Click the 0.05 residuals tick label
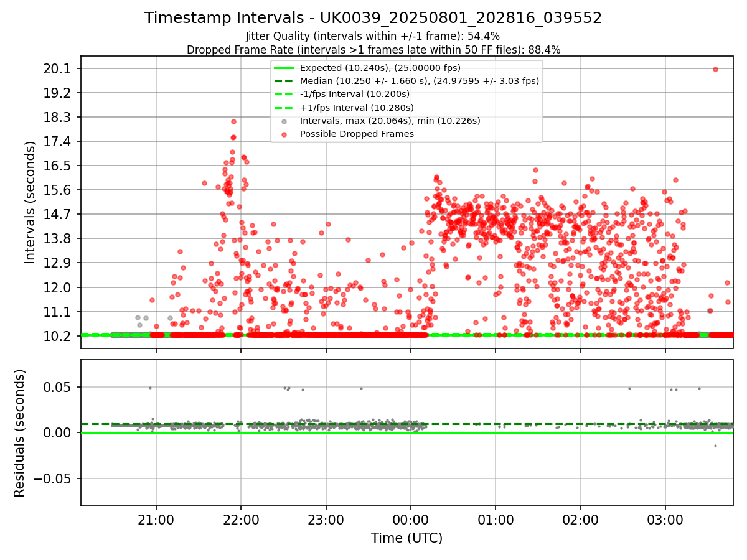The image size is (747, 560). click(58, 387)
